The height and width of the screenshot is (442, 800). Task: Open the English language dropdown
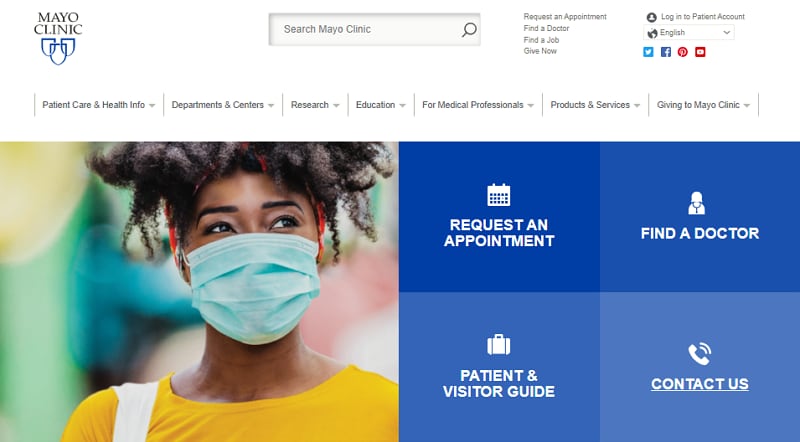tap(689, 33)
